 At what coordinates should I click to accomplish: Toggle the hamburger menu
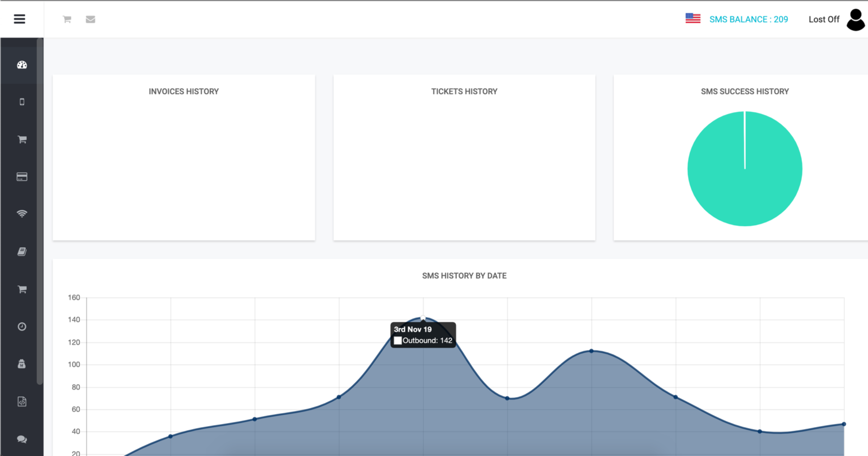click(x=20, y=19)
